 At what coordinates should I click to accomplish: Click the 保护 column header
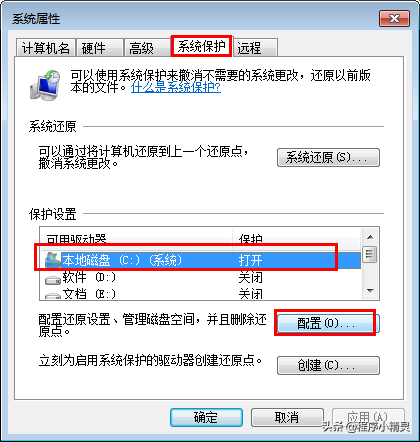(296, 237)
